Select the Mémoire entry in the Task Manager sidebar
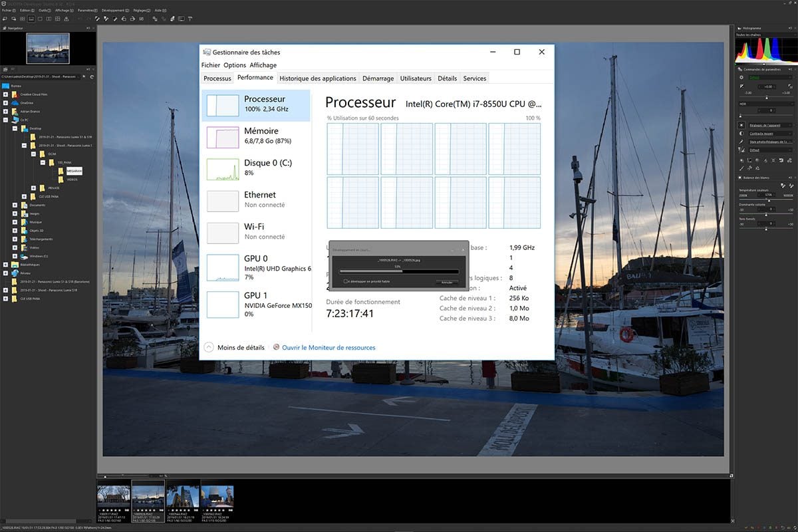The image size is (798, 532). pyautogui.click(x=257, y=137)
